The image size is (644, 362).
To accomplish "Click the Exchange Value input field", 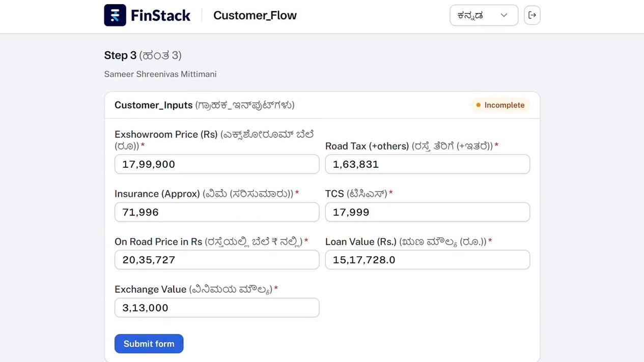I will (217, 308).
